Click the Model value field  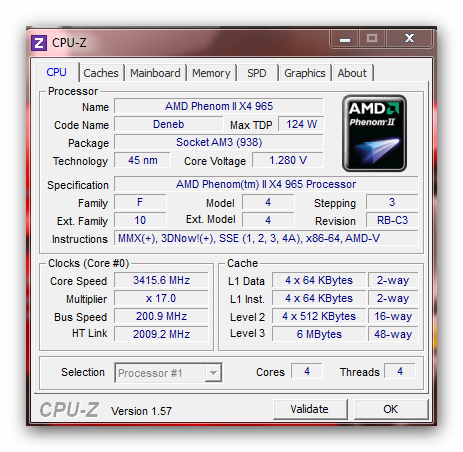point(268,202)
